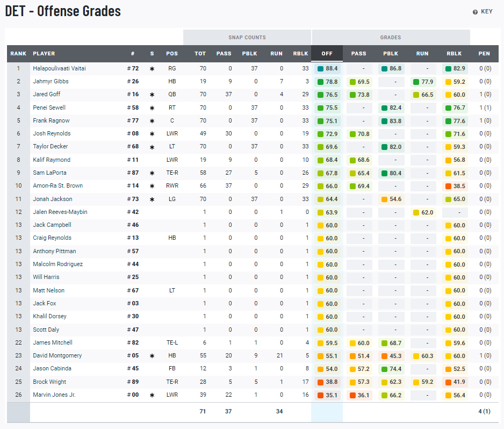Click the PEN column header

(x=484, y=53)
